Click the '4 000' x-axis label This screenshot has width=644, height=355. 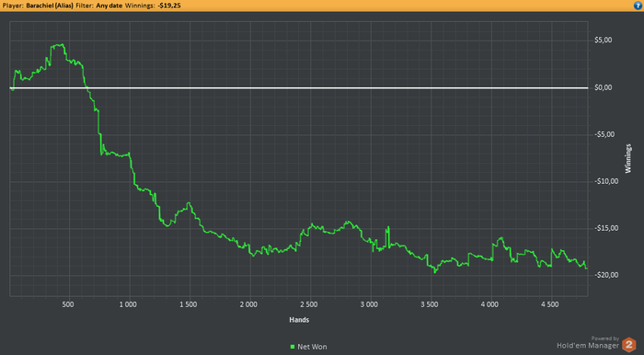pyautogui.click(x=489, y=304)
